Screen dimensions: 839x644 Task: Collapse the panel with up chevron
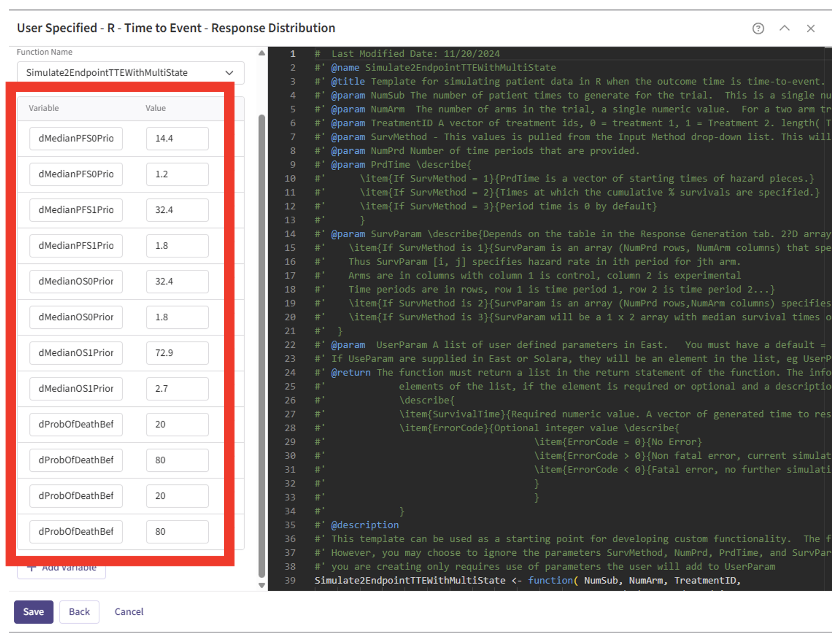(784, 29)
